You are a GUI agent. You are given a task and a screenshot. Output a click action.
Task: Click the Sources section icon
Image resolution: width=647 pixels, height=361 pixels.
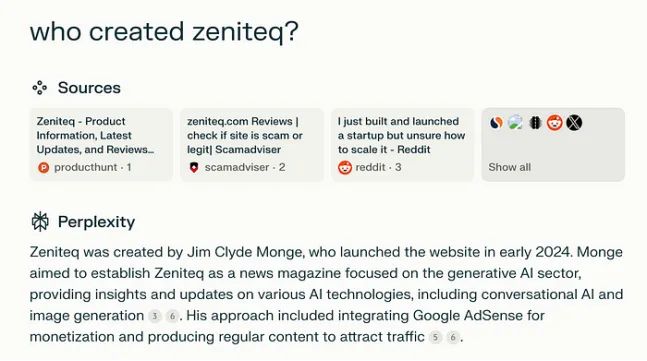click(40, 87)
